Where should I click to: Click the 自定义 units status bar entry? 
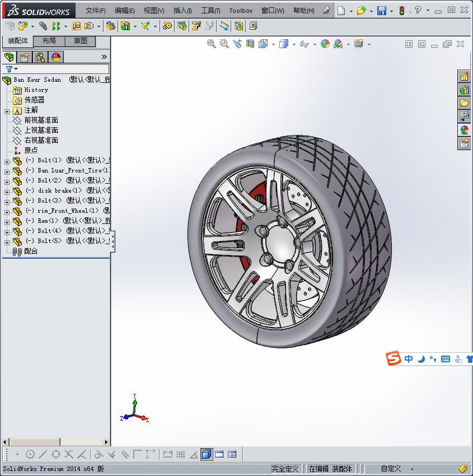pyautogui.click(x=391, y=469)
